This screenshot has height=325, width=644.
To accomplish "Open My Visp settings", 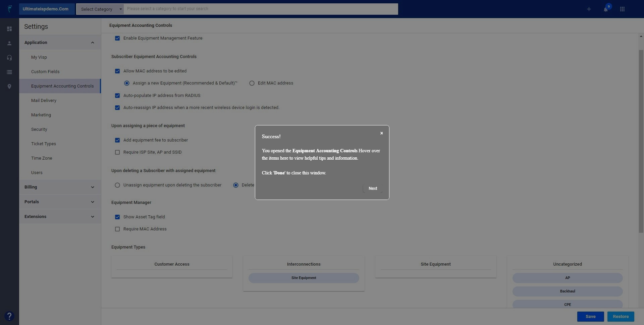I will click(60, 57).
